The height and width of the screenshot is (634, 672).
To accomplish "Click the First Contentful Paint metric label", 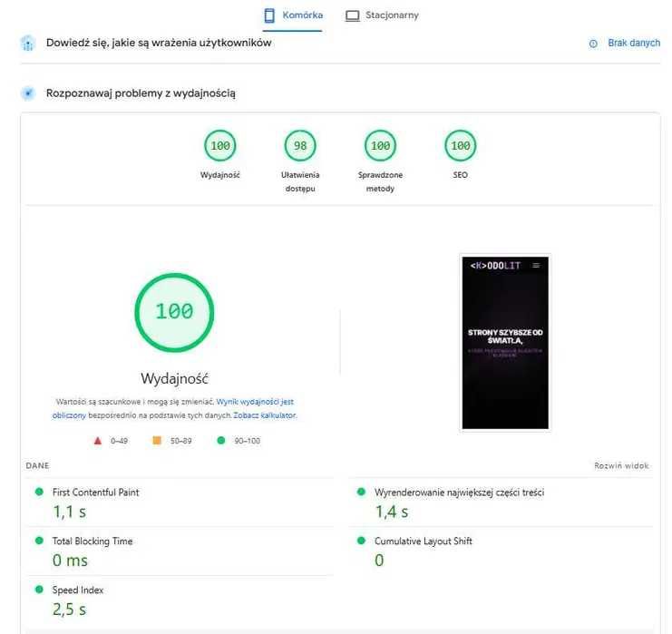I will coord(95,493).
